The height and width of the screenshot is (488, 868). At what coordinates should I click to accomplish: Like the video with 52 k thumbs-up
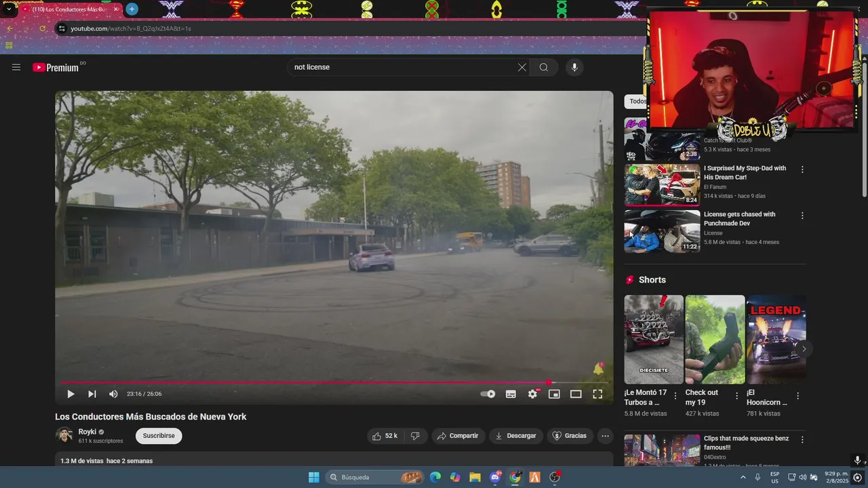pyautogui.click(x=384, y=436)
